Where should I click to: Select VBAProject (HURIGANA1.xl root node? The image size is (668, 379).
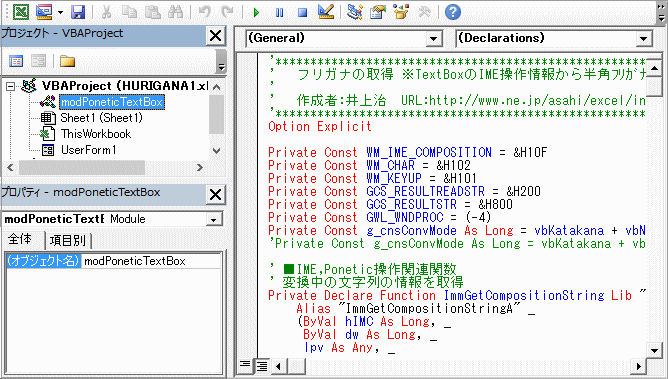pos(125,86)
